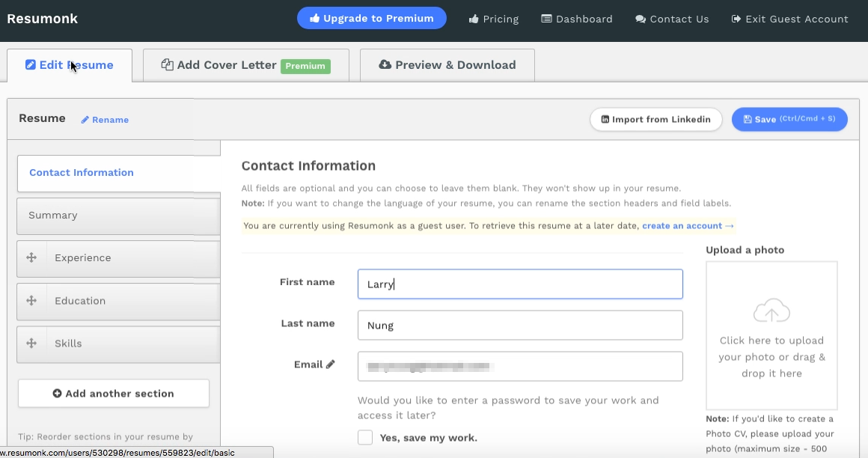Click into the Last name field
Viewport: 868px width, 458px height.
[520, 325]
